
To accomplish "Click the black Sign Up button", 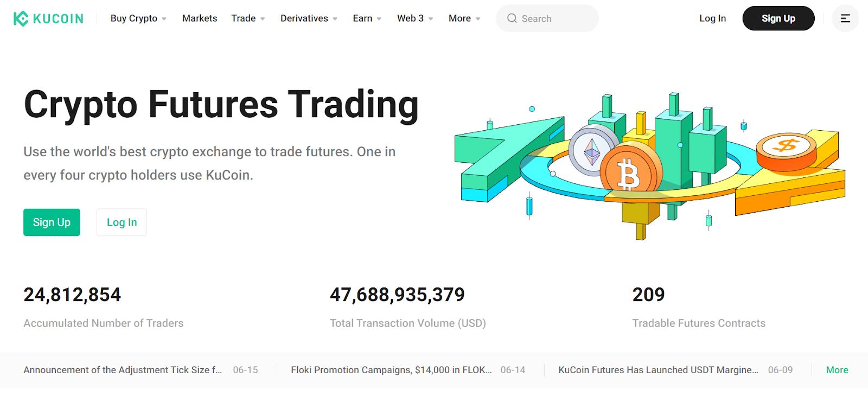I will [778, 18].
